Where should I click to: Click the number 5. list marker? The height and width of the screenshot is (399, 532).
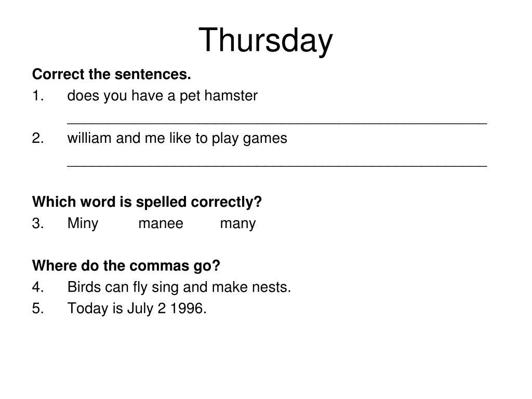tap(38, 309)
